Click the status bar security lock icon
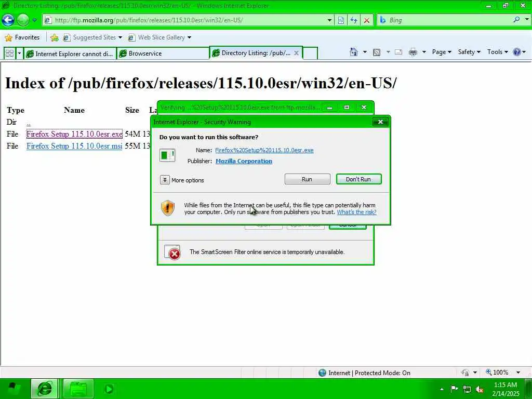Image resolution: width=532 pixels, height=399 pixels. click(x=465, y=373)
